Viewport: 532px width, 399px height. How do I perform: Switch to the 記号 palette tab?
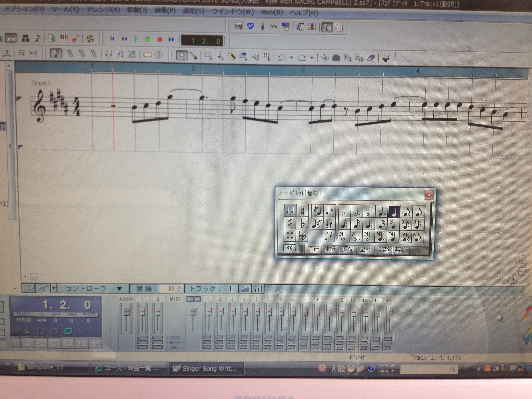pyautogui.click(x=365, y=249)
